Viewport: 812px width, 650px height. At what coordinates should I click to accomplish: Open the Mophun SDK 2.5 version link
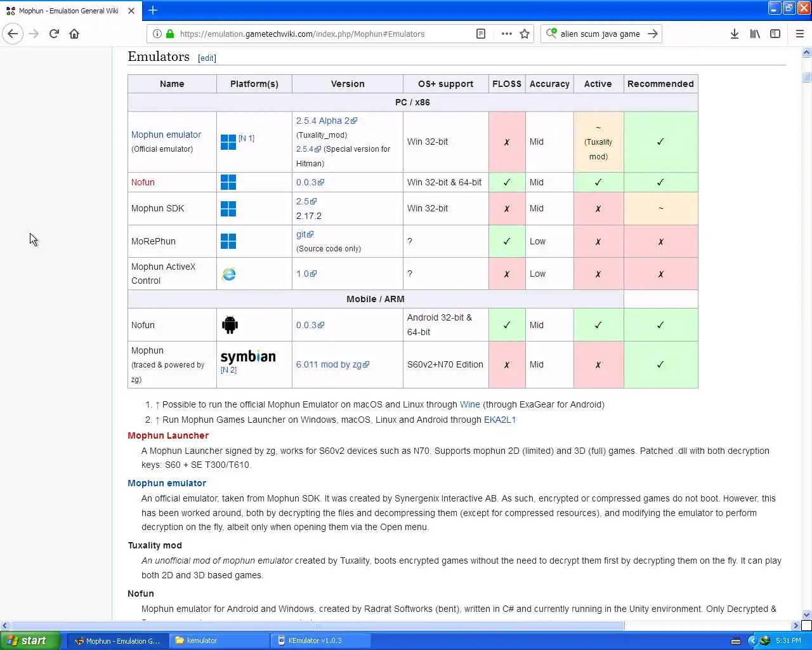306,201
